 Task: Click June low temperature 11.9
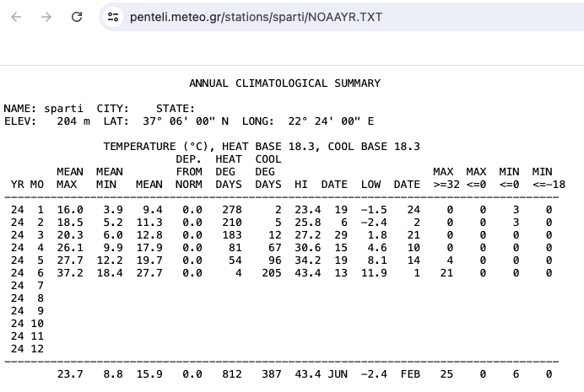click(x=374, y=273)
